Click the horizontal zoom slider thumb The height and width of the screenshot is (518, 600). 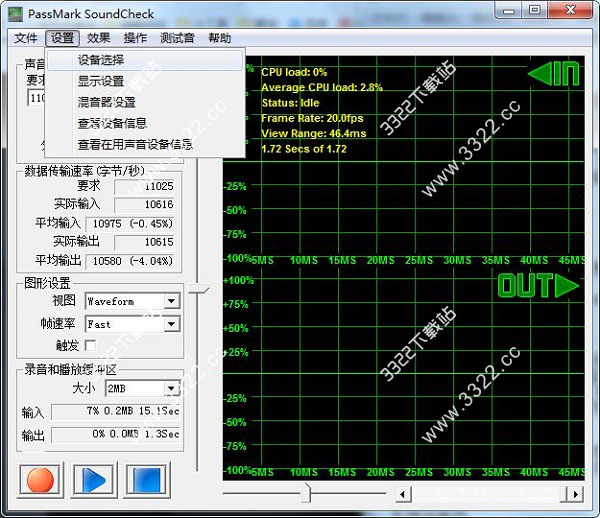tap(306, 494)
